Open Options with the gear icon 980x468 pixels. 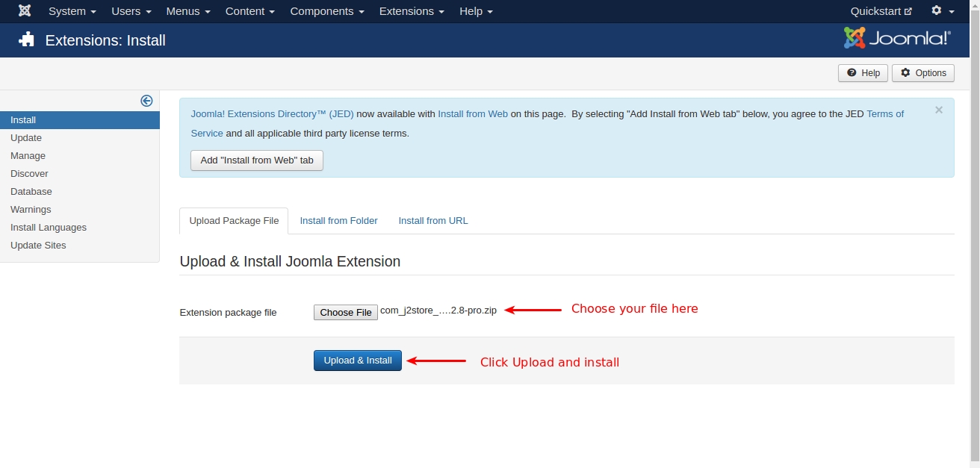[x=923, y=73]
